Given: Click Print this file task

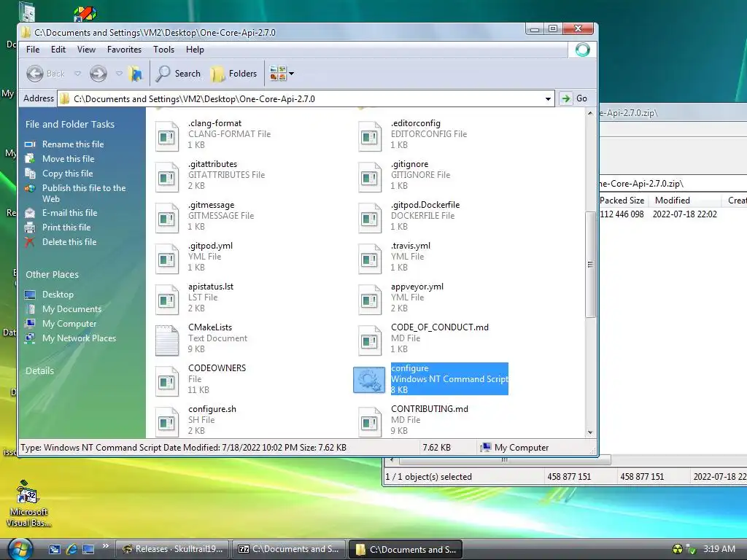Looking at the screenshot, I should tap(66, 227).
